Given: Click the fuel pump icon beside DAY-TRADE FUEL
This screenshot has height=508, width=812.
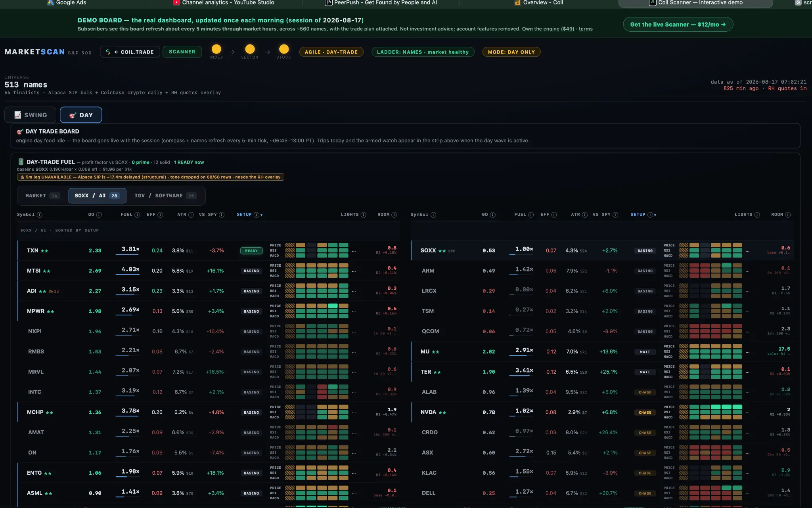Looking at the screenshot, I should pyautogui.click(x=21, y=162).
